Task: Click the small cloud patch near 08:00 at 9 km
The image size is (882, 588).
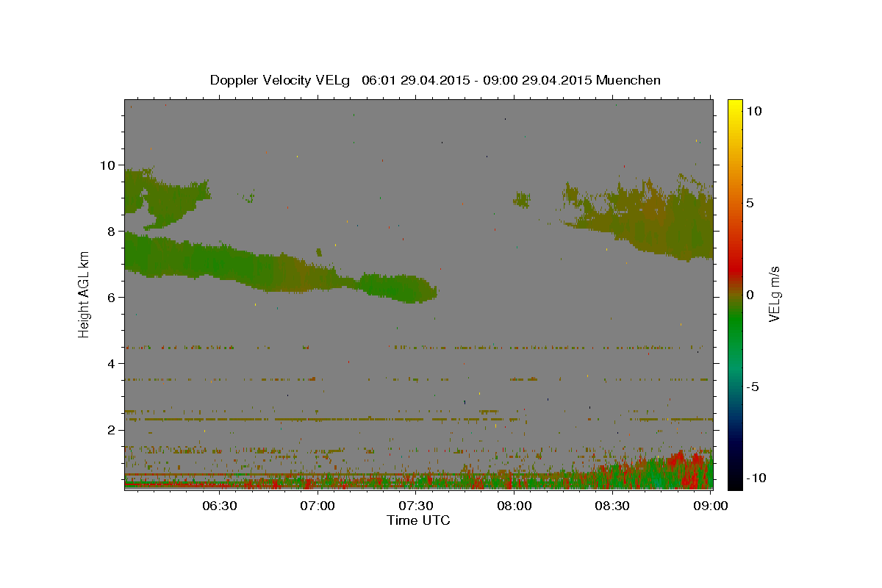Action: [522, 199]
